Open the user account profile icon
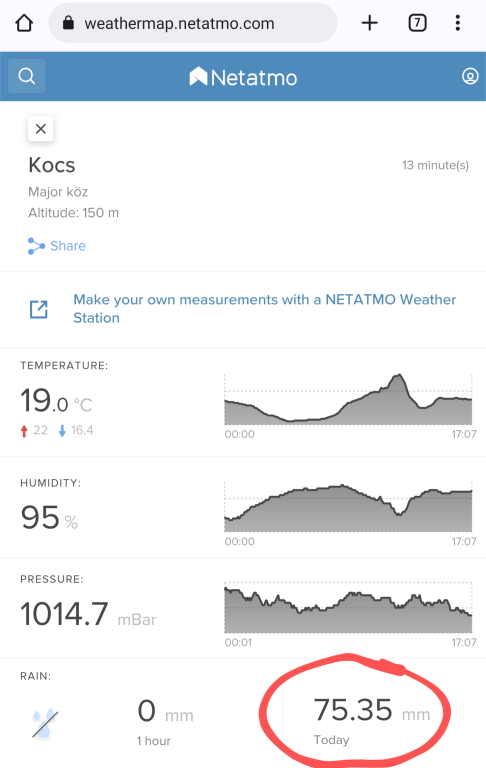 click(x=470, y=76)
